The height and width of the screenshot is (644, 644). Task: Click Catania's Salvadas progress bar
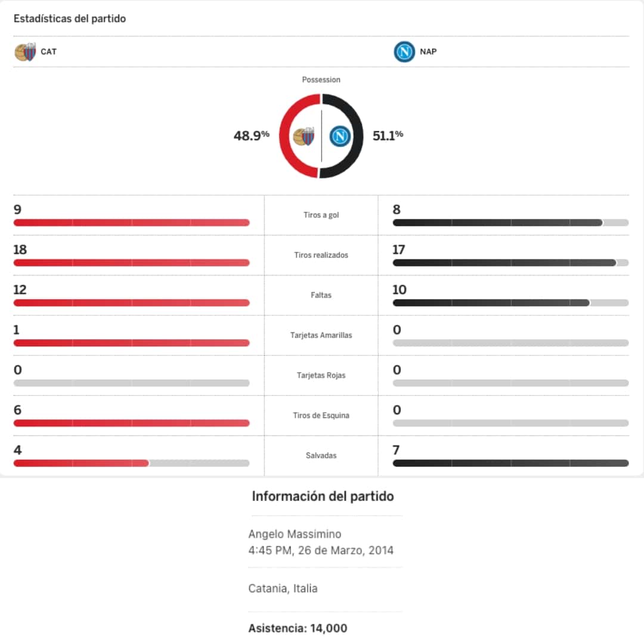81,463
